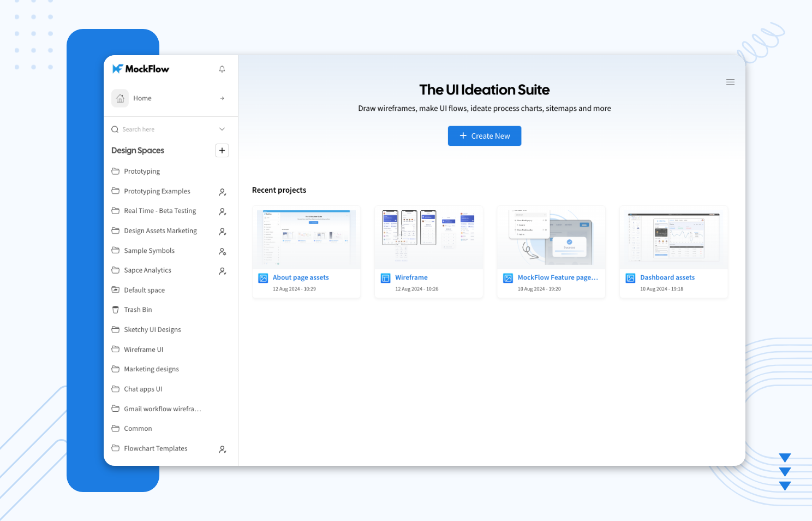Click the date 10 Aug 2024 - 19:20
The width and height of the screenshot is (812, 521).
click(539, 289)
